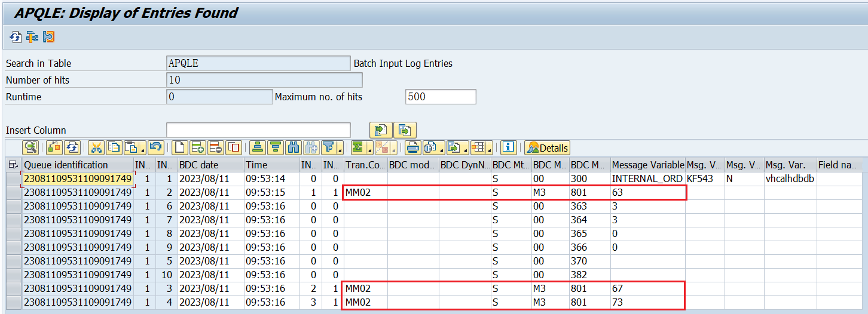
Task: Click the Batch Input Log Entries label
Action: pos(403,63)
